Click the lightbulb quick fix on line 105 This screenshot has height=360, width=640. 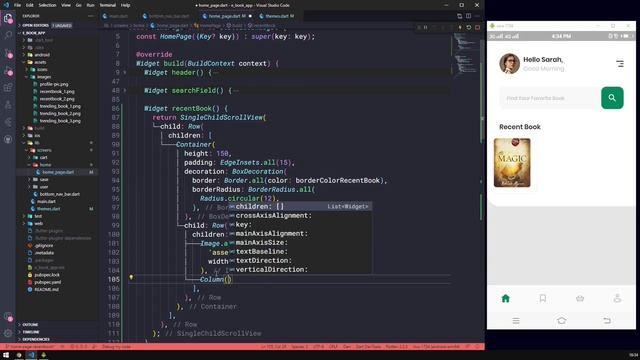coord(131,277)
